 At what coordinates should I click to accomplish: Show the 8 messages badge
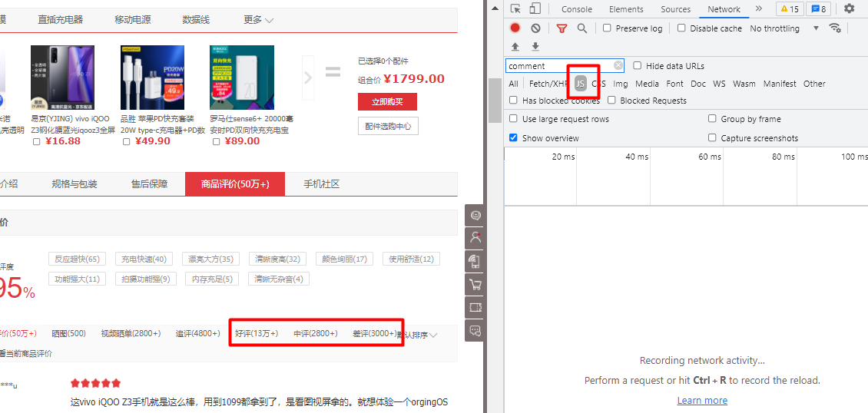click(819, 9)
